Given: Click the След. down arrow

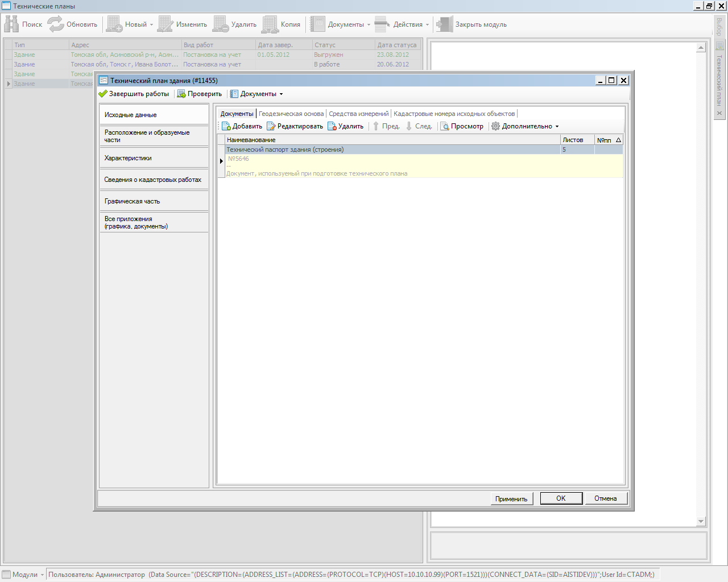Looking at the screenshot, I should [x=409, y=126].
